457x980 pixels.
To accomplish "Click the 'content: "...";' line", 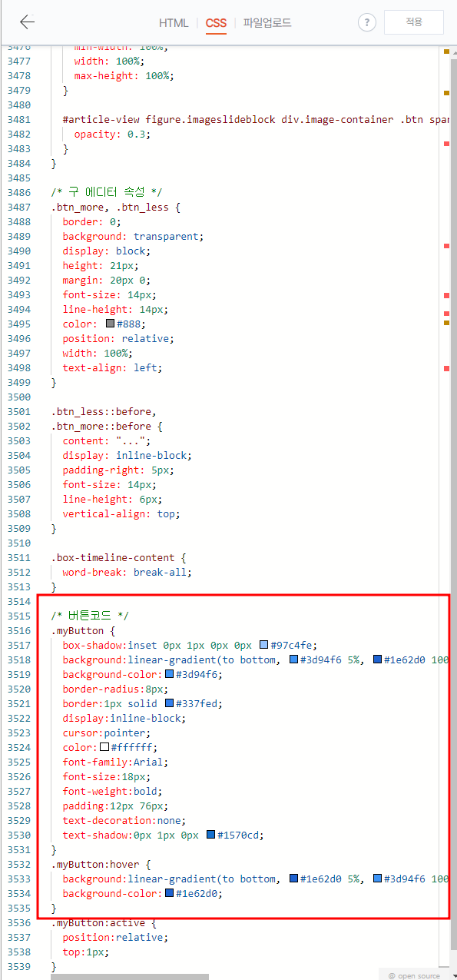I will pos(107,440).
